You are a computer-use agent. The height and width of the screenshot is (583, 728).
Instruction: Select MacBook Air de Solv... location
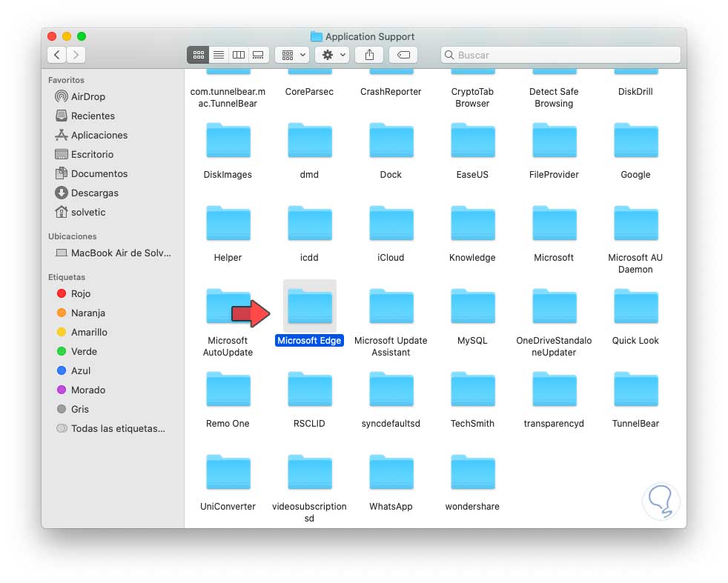113,253
